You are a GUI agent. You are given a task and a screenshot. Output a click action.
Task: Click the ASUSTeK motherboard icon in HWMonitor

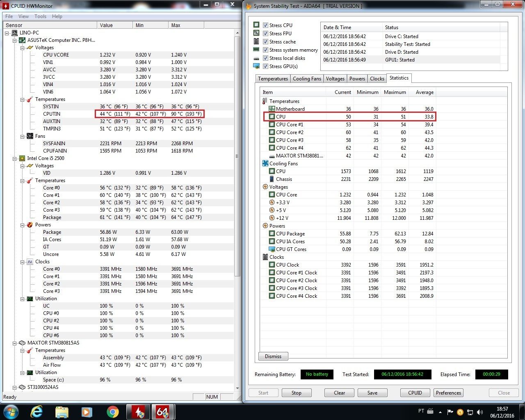(23, 40)
